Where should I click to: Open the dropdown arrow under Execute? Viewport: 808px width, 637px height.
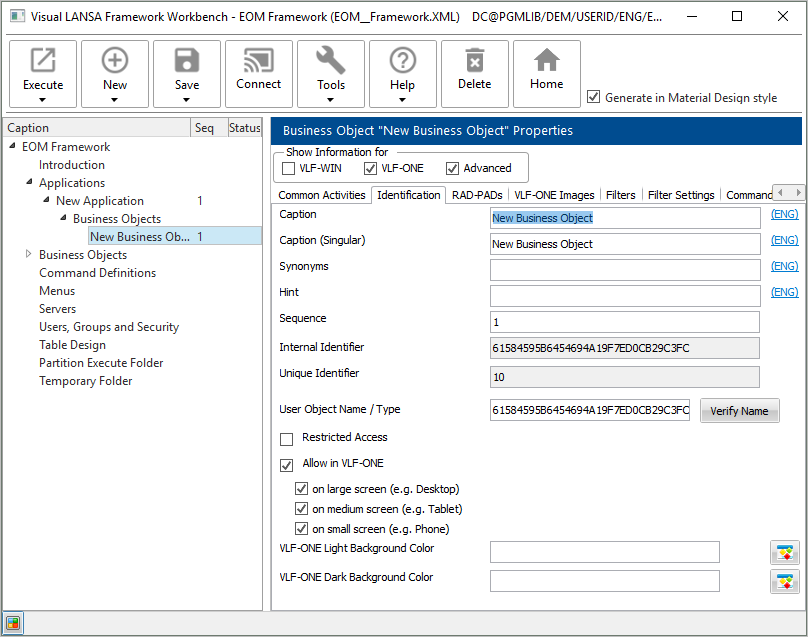(43, 100)
